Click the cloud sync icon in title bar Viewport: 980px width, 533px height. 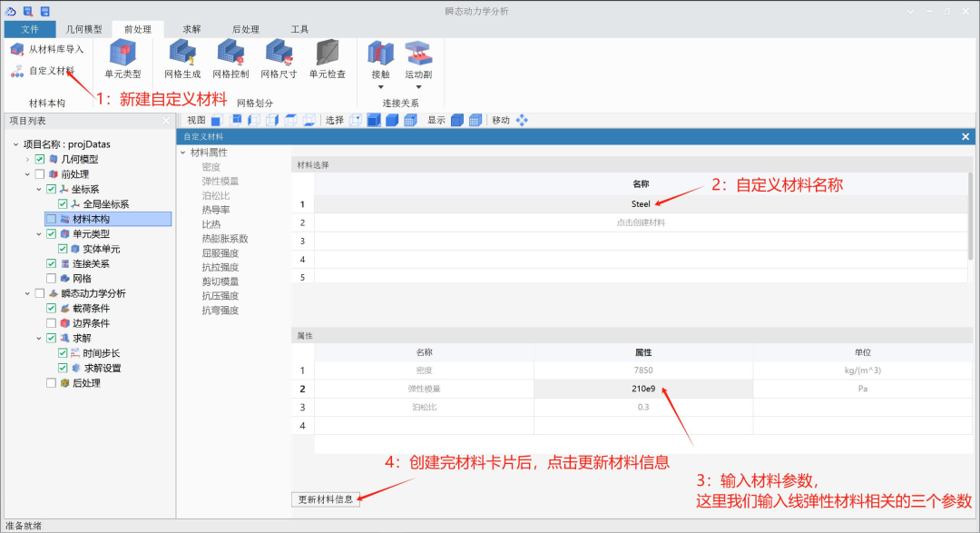[11, 11]
